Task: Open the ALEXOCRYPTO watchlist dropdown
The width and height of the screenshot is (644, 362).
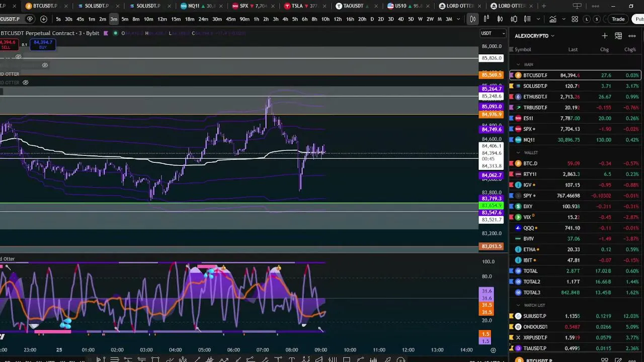Action: (x=534, y=36)
